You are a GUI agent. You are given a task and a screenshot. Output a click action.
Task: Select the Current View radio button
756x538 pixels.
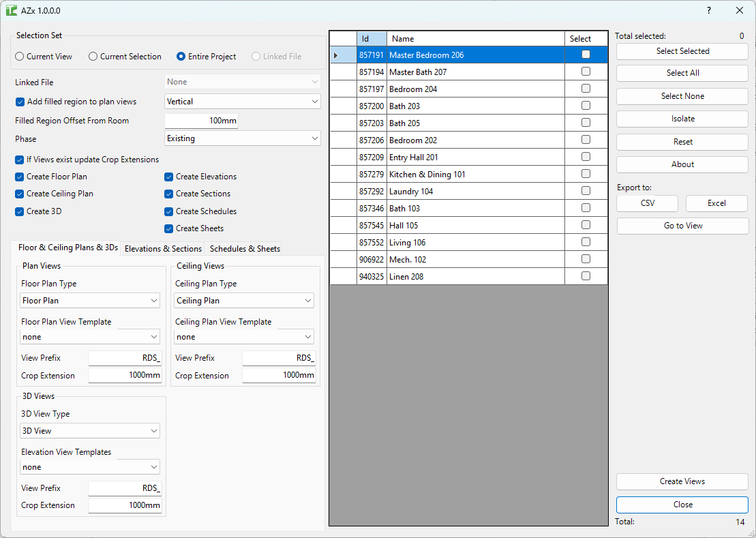(18, 57)
